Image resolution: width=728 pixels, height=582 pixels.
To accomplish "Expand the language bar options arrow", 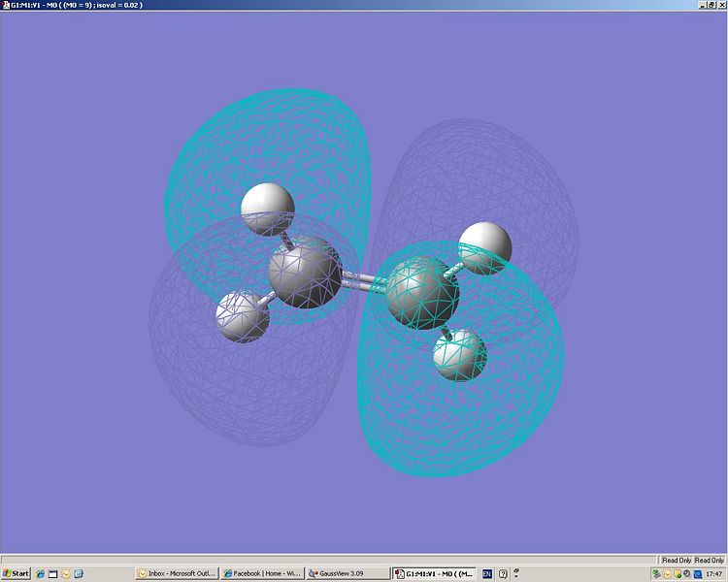I will [x=515, y=573].
